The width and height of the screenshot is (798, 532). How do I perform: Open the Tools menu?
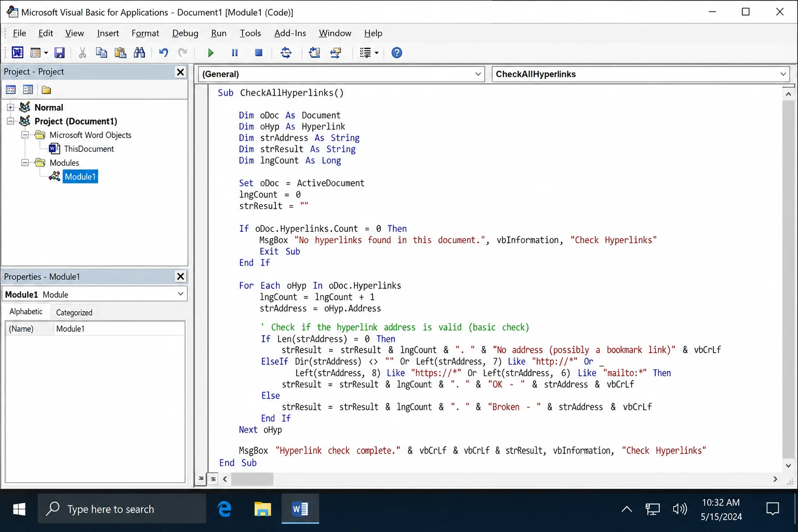coord(250,33)
